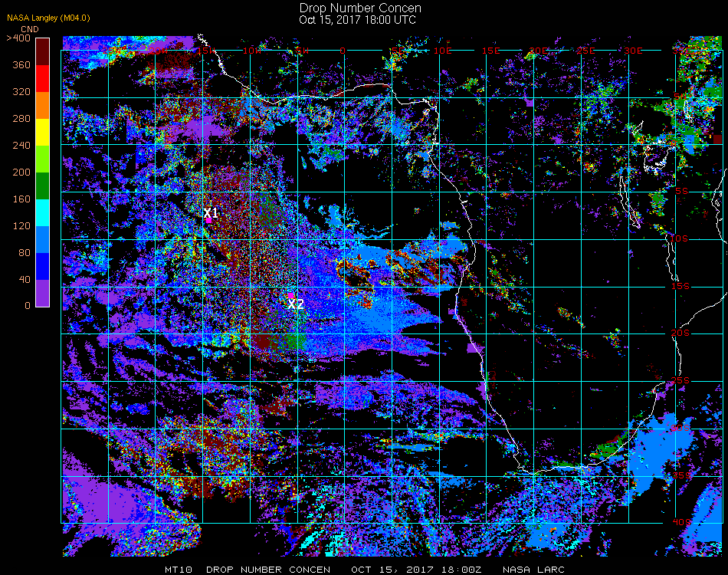728x575 pixels.
Task: Click the '360' scale label
Action: pos(21,65)
